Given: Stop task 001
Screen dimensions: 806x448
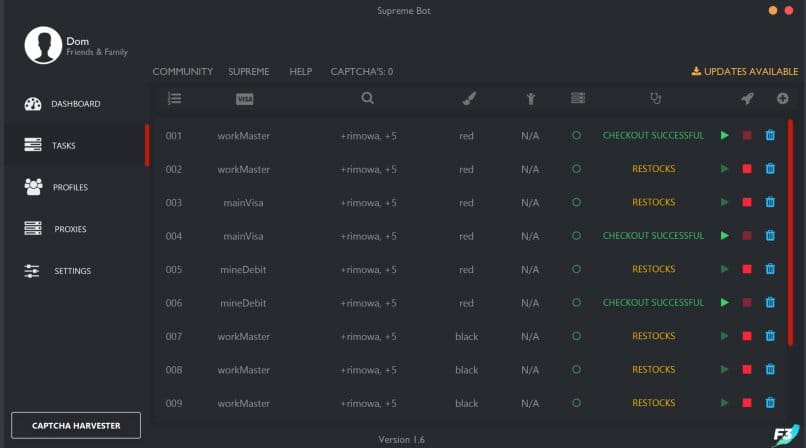Looking at the screenshot, I should [747, 135].
